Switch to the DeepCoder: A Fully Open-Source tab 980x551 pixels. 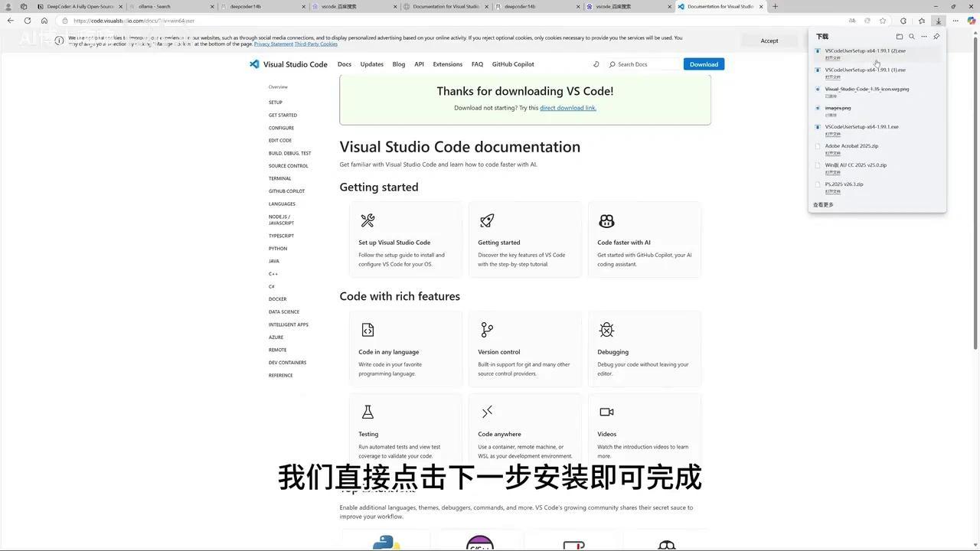pyautogui.click(x=80, y=6)
